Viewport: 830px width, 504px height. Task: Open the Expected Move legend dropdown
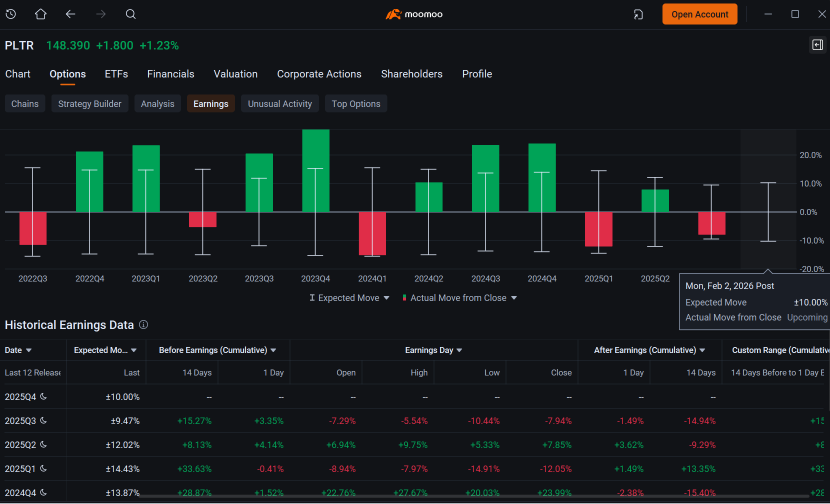pyautogui.click(x=386, y=298)
